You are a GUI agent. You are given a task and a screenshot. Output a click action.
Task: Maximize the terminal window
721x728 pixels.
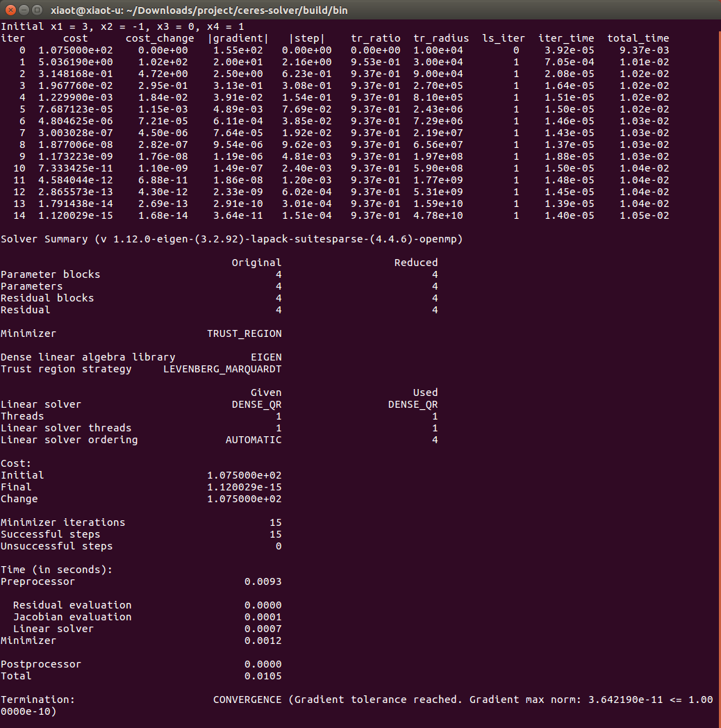coord(38,10)
